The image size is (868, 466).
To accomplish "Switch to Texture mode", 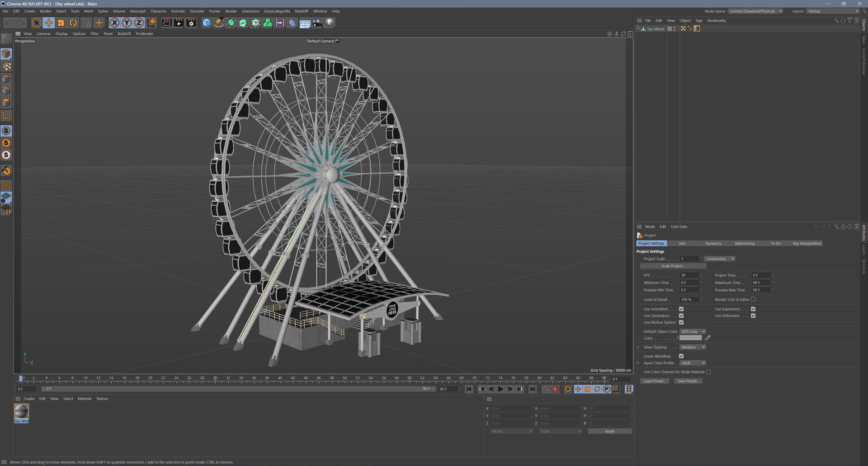I will coord(6,66).
